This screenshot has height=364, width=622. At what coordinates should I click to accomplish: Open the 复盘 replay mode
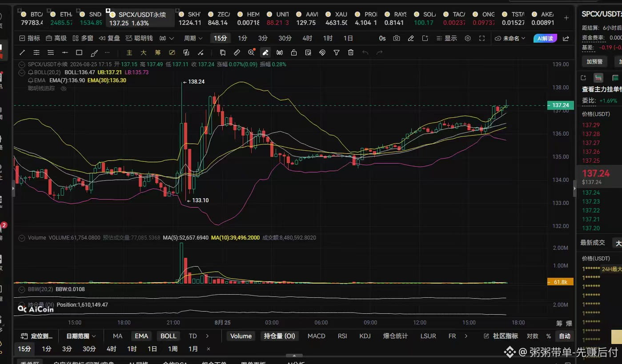(109, 38)
